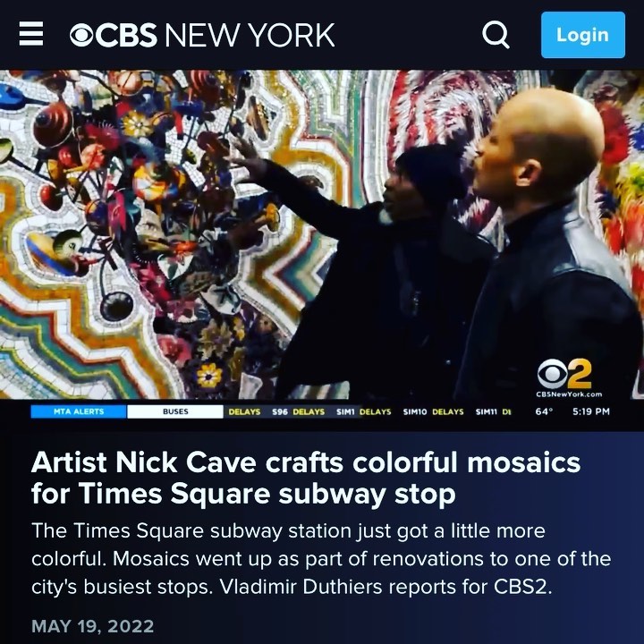The width and height of the screenshot is (644, 644).
Task: Click the Login button
Action: [x=583, y=35]
